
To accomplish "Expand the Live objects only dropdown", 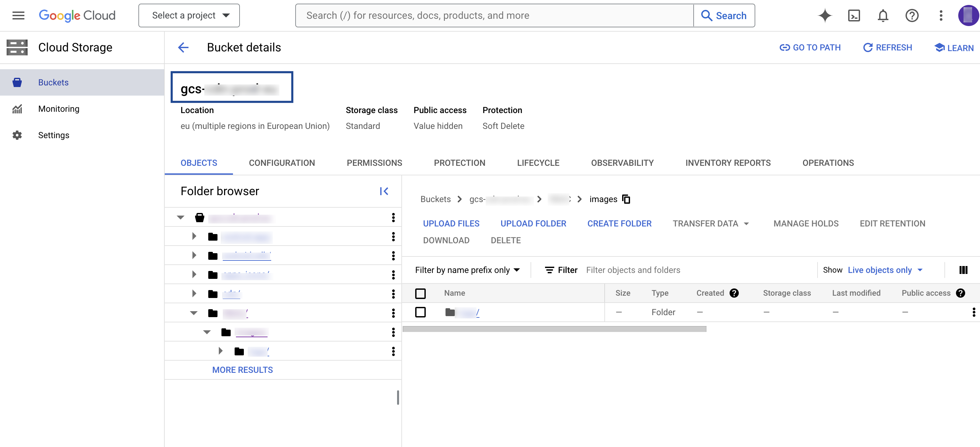I will coord(885,270).
